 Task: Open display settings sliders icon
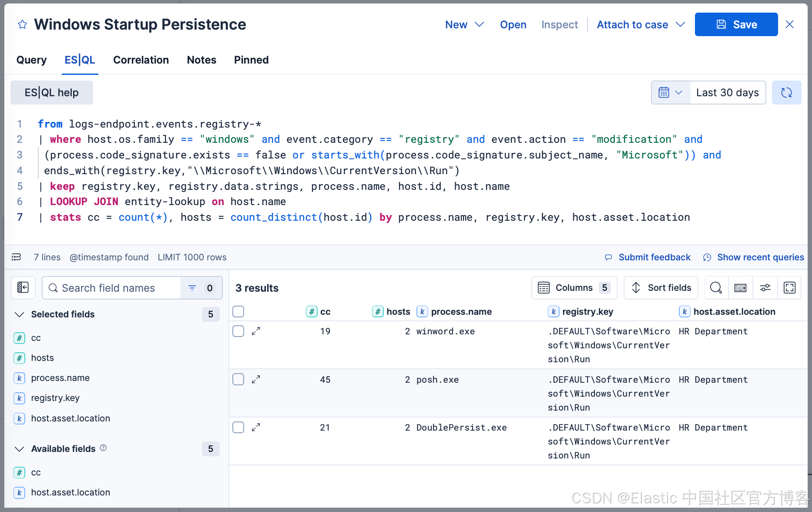tap(765, 288)
